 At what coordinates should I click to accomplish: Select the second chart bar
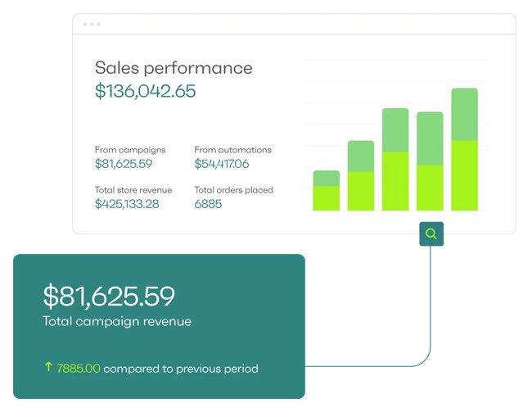tap(361, 175)
